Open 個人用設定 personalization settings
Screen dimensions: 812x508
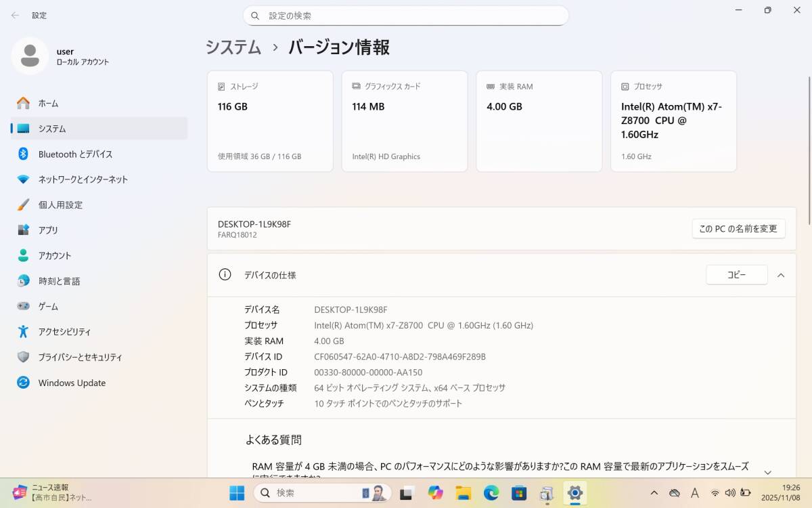(60, 205)
